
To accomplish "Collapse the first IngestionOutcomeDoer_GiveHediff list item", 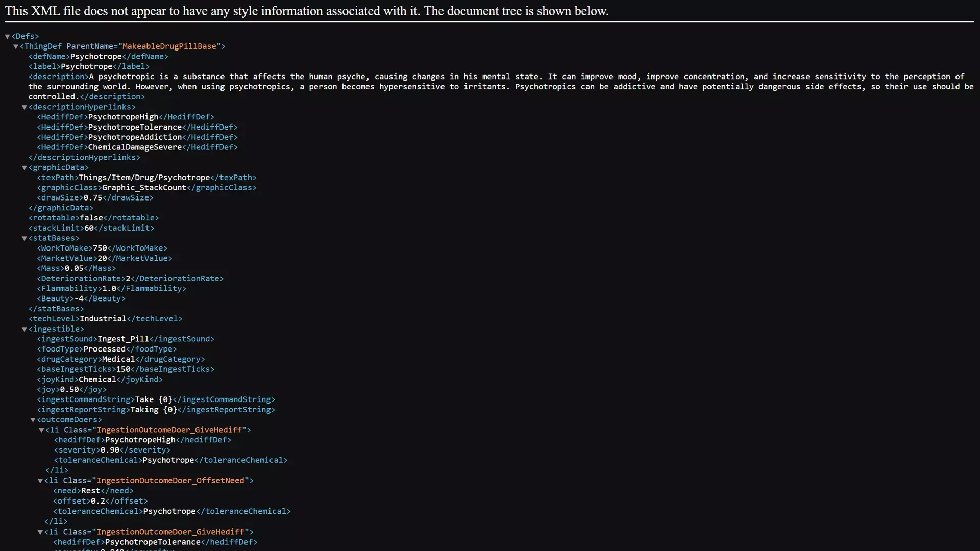I will tap(41, 430).
